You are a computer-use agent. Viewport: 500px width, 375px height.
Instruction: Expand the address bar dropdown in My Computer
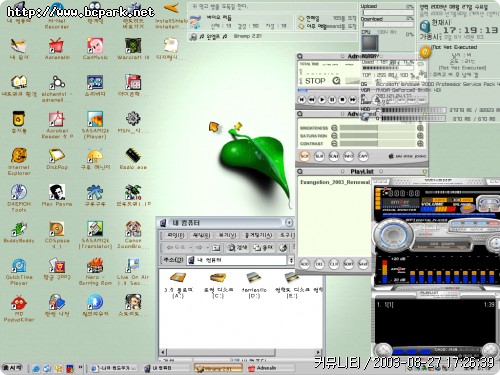coord(291,260)
